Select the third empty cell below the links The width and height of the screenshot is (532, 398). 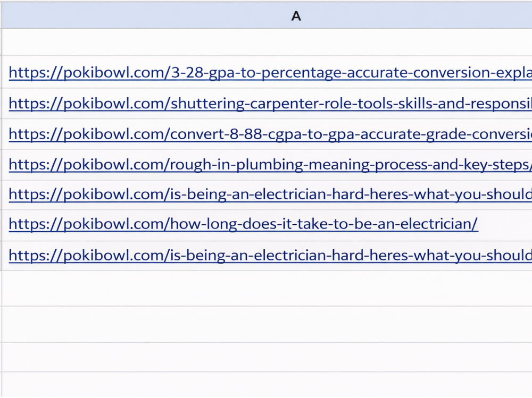[x=267, y=357]
